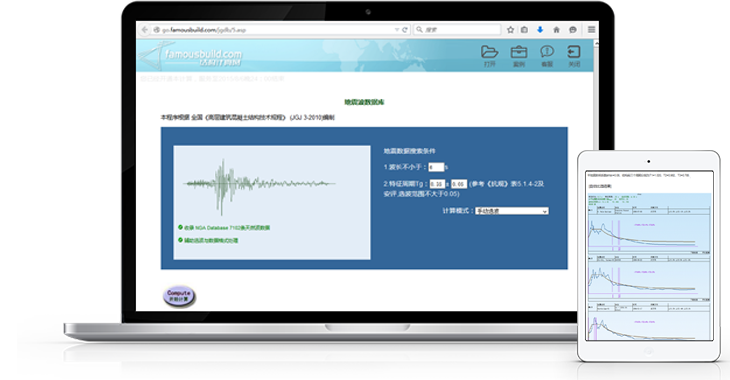The image size is (730, 380).
Task: Click the browser back arrow
Action: point(145,29)
